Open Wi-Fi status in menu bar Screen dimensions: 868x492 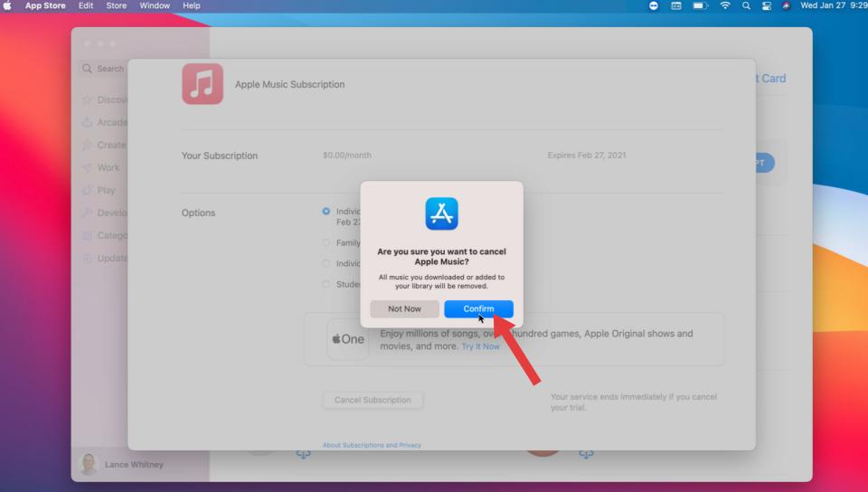click(724, 5)
